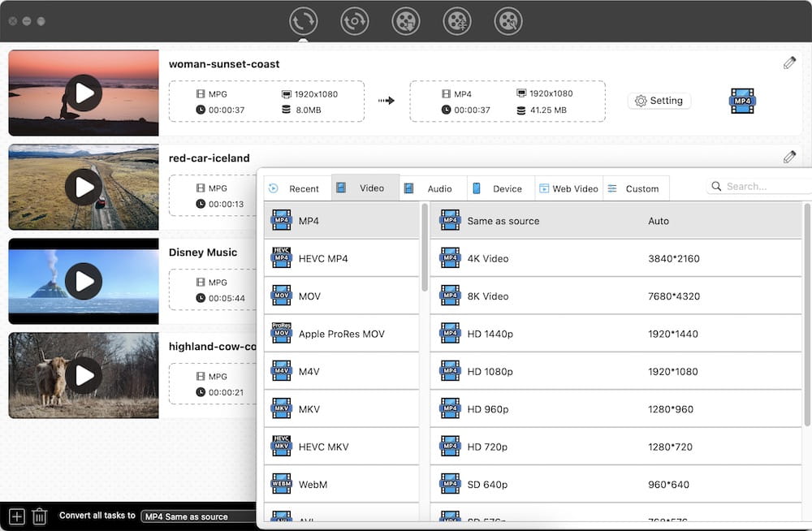The height and width of the screenshot is (531, 812).
Task: Click the 3840*2160 resolution value
Action: pos(674,258)
